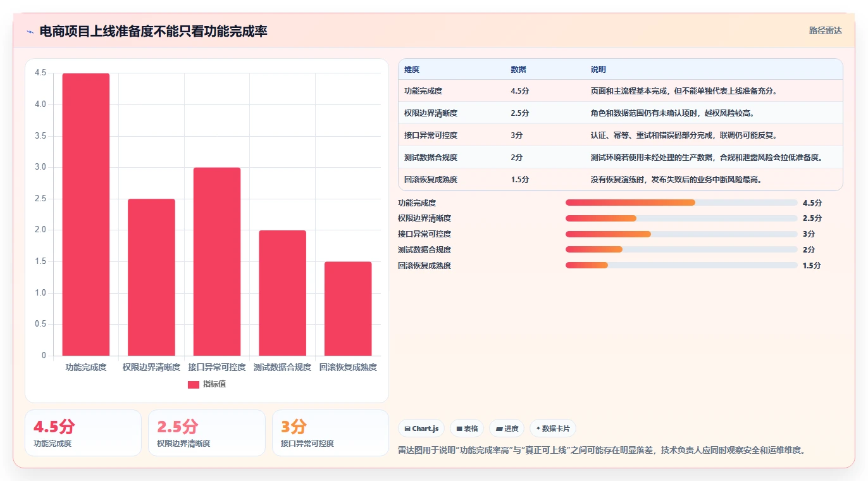The image size is (868, 481).
Task: Click the 说明 column header
Action: 598,70
